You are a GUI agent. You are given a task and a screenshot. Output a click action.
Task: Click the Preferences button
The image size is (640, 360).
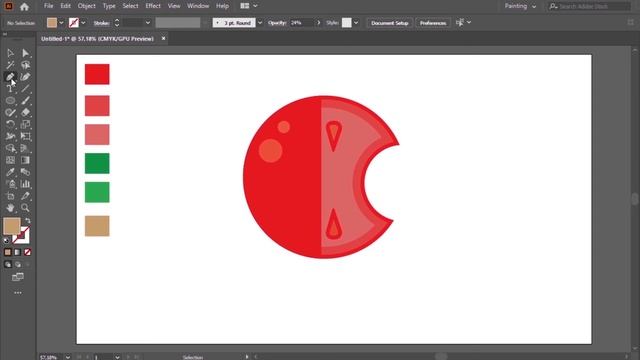click(x=433, y=23)
